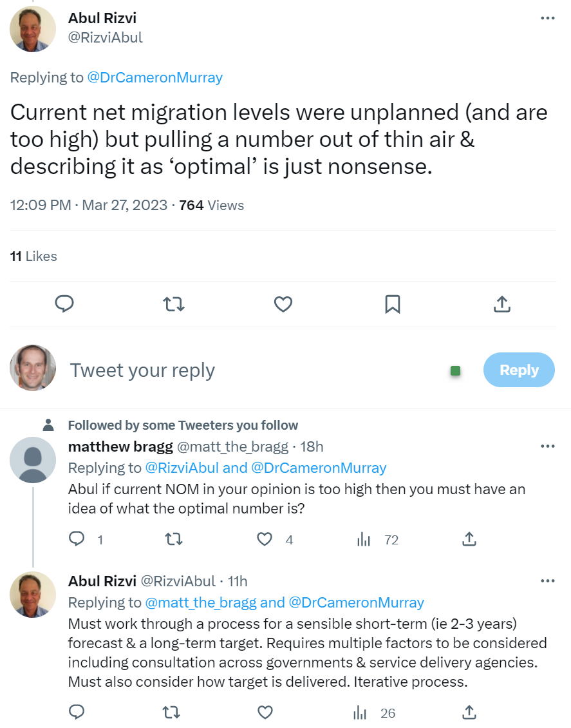This screenshot has height=728, width=571.
Task: Reply to Abul Rizvi's main tweet icon
Action: point(64,303)
